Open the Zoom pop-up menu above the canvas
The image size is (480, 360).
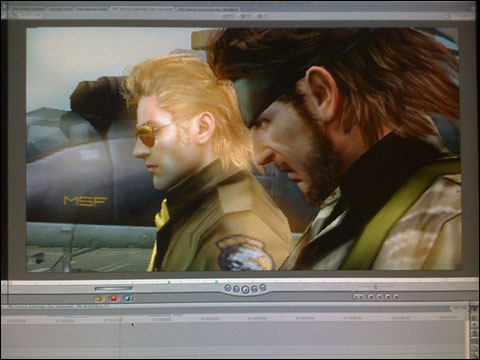click(x=228, y=16)
